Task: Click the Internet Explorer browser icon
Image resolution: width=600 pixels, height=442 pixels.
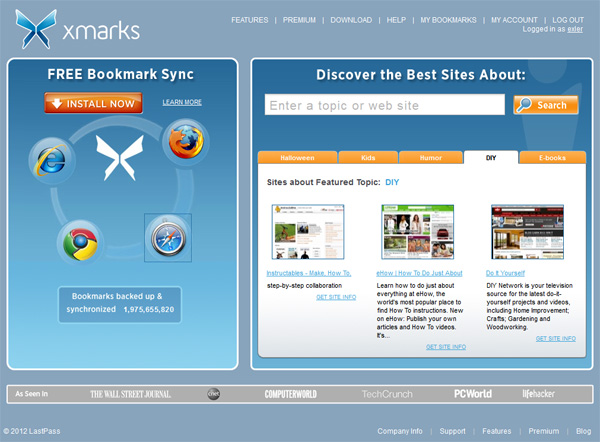Action: (52, 159)
